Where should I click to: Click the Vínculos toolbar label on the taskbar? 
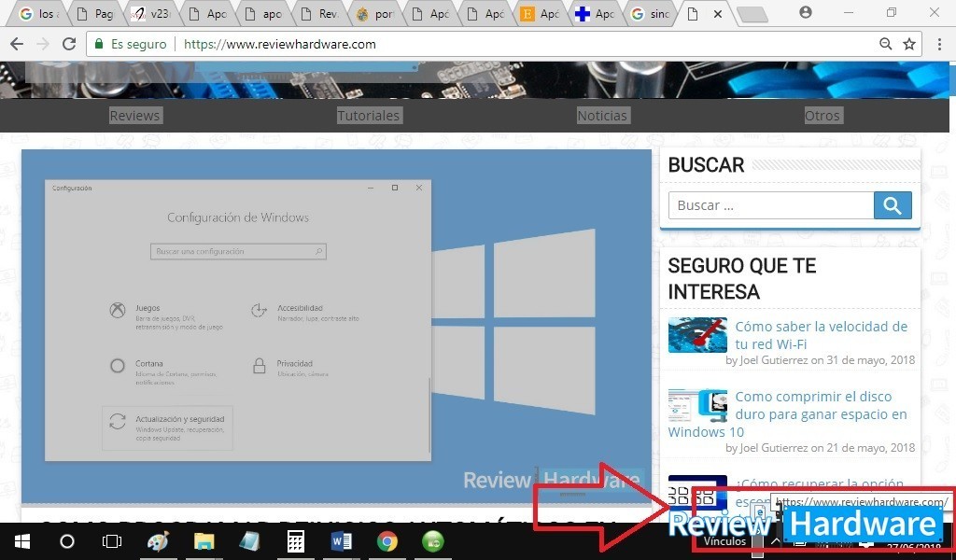click(x=724, y=541)
